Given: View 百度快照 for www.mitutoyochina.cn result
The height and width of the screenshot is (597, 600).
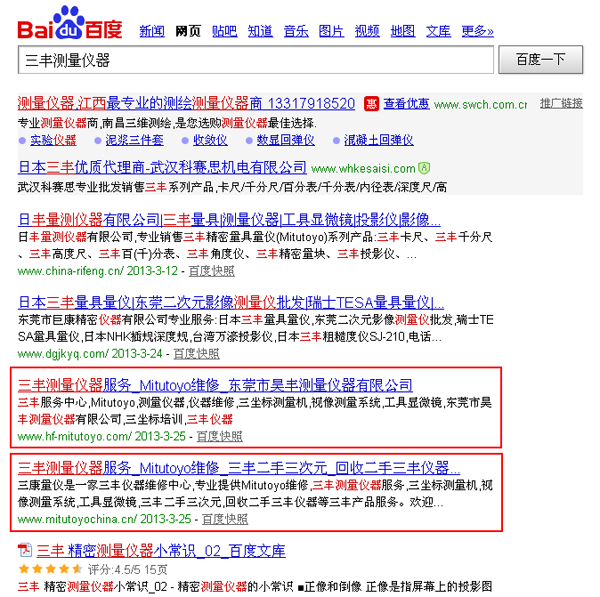Looking at the screenshot, I should [x=225, y=519].
